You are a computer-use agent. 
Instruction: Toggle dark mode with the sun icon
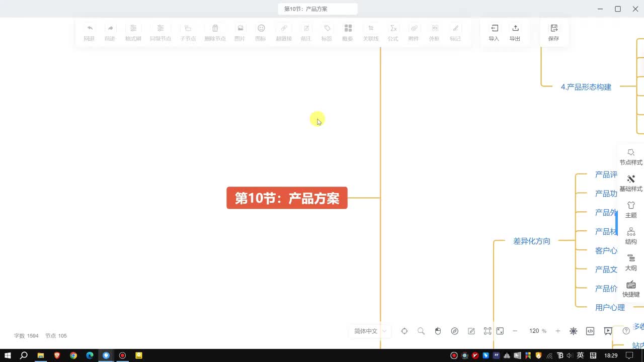pyautogui.click(x=574, y=331)
